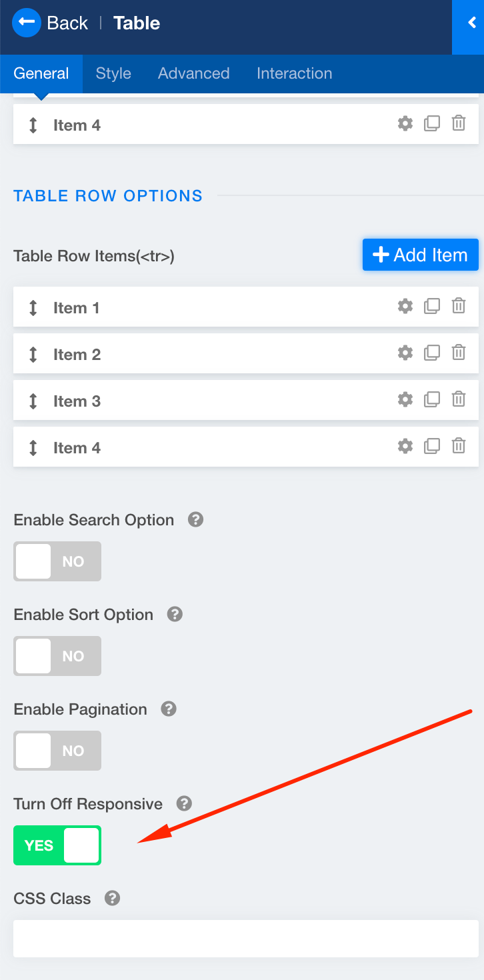The image size is (484, 980).
Task: Enable the Search Option toggle
Action: (57, 561)
